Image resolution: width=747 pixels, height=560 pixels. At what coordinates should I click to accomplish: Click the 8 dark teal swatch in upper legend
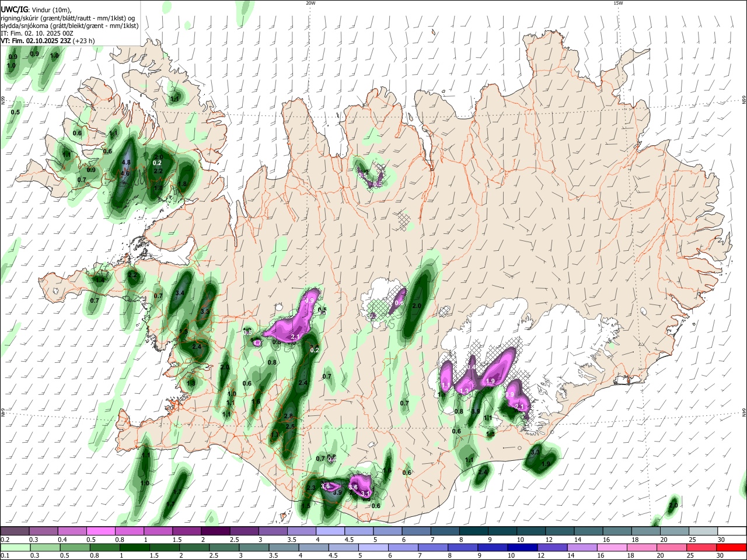473,531
